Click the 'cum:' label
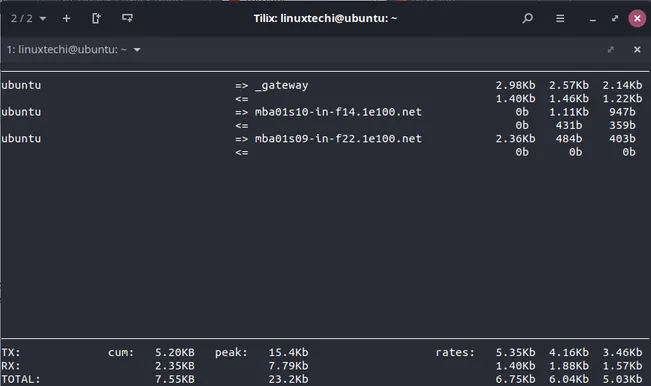This screenshot has width=651, height=386. tap(121, 352)
